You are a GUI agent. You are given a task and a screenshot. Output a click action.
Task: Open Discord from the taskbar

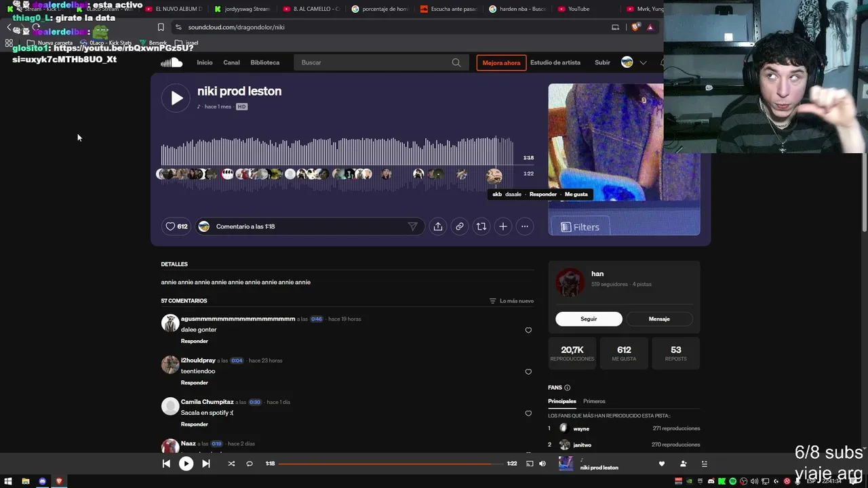(42, 481)
